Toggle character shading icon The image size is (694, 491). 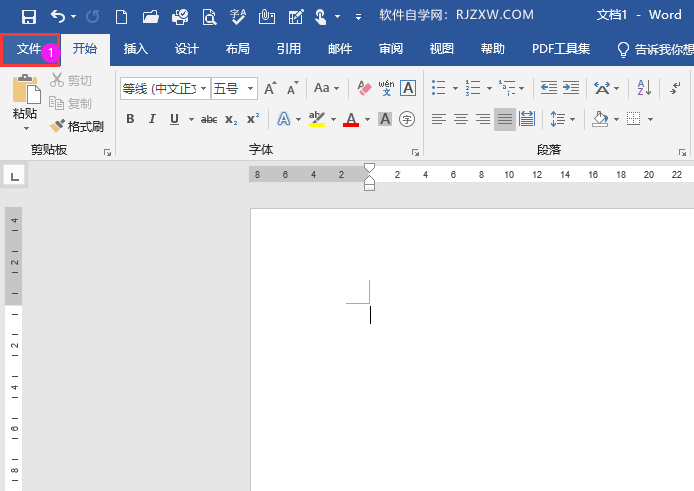(385, 119)
